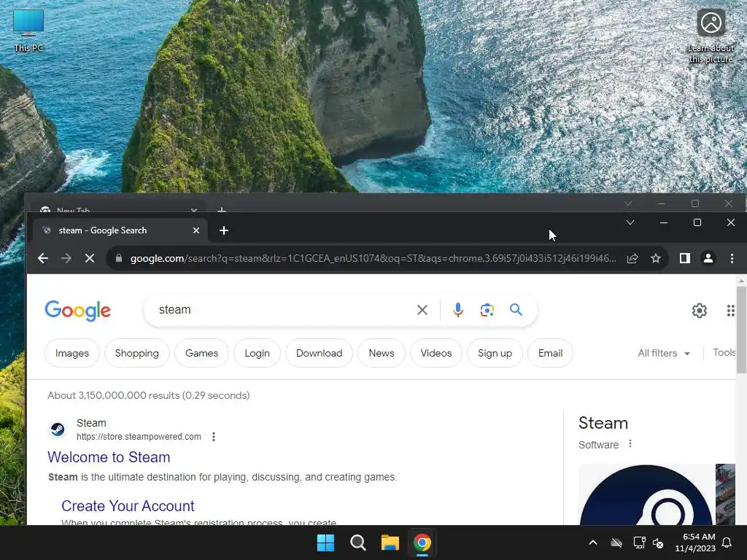Open the clock and date in taskbar

pos(695,542)
